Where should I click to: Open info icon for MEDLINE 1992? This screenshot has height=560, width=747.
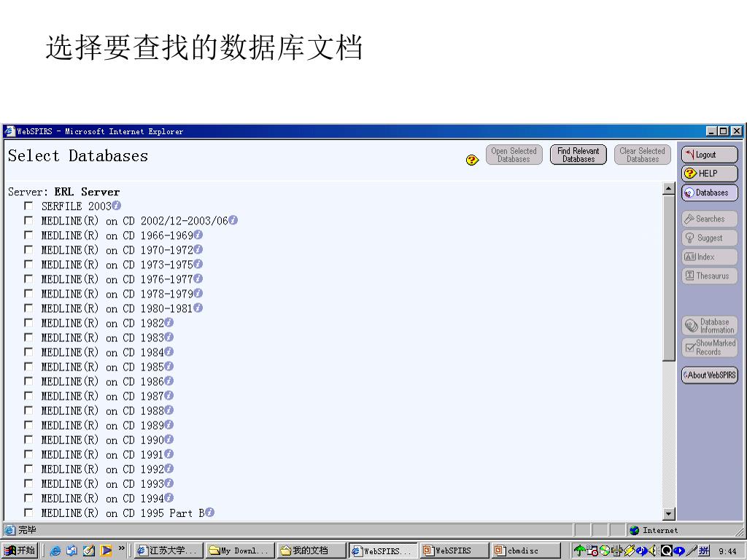click(169, 469)
